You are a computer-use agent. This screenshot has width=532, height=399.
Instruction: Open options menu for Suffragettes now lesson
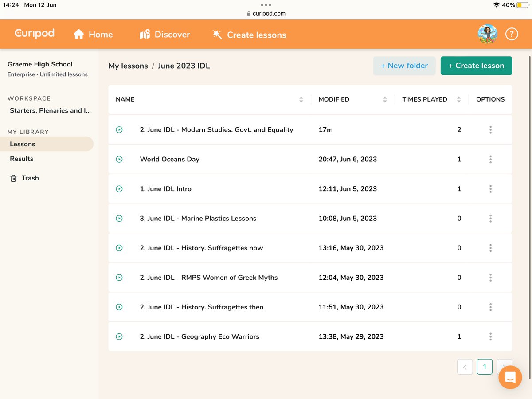[490, 248]
